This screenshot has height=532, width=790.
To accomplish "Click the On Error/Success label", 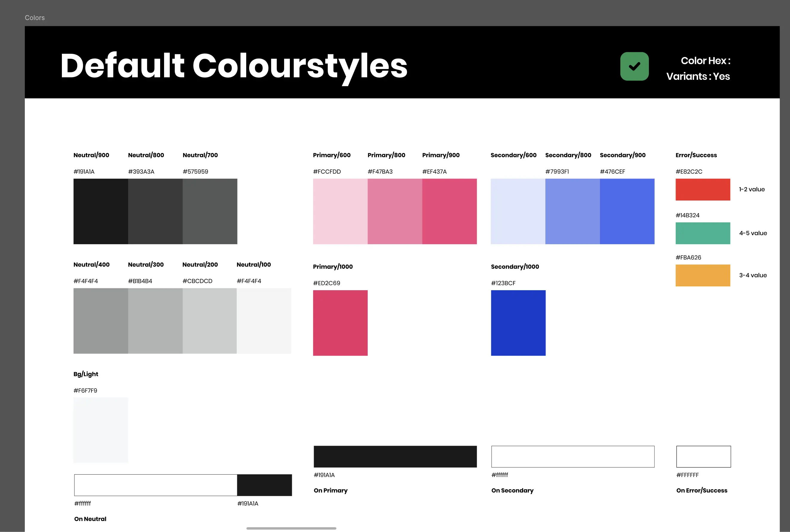I will click(702, 490).
